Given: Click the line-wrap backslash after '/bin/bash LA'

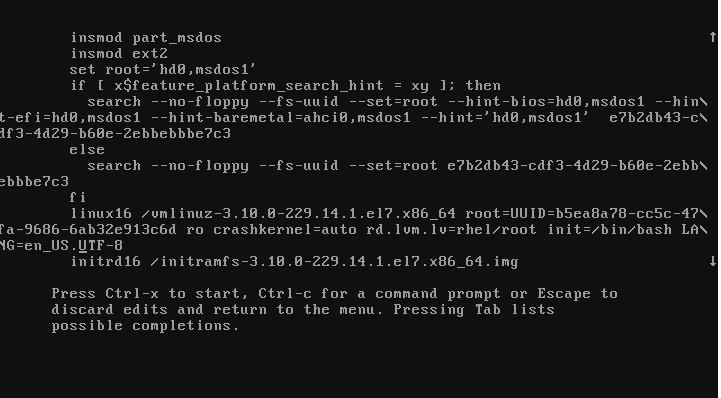Looking at the screenshot, I should [704, 230].
